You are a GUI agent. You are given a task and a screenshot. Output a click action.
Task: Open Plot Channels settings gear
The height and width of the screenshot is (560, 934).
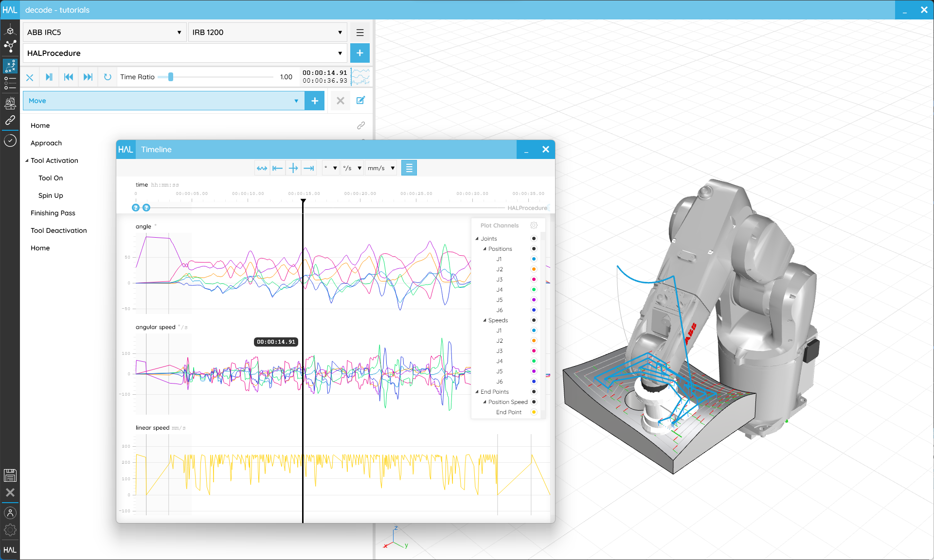click(x=534, y=225)
